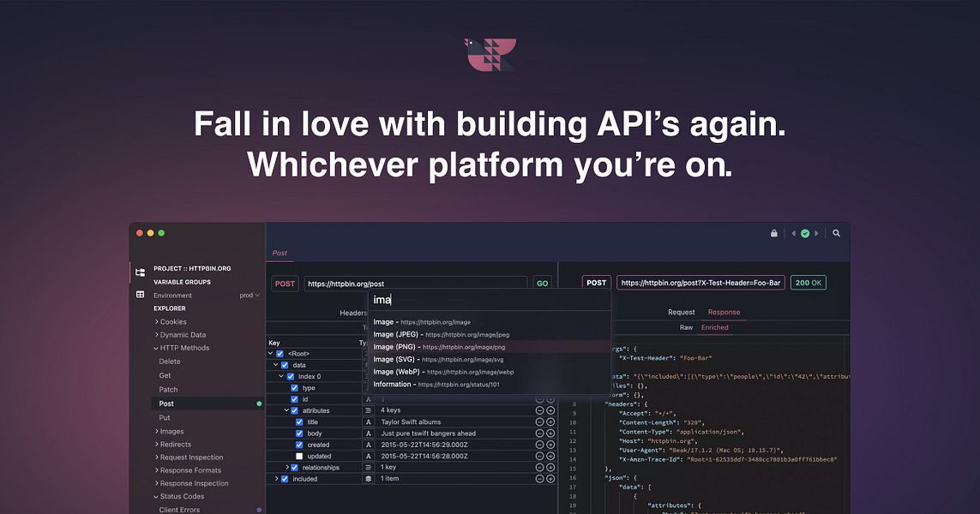Go forward with the right arrow icon
The image size is (980, 514).
tap(816, 233)
